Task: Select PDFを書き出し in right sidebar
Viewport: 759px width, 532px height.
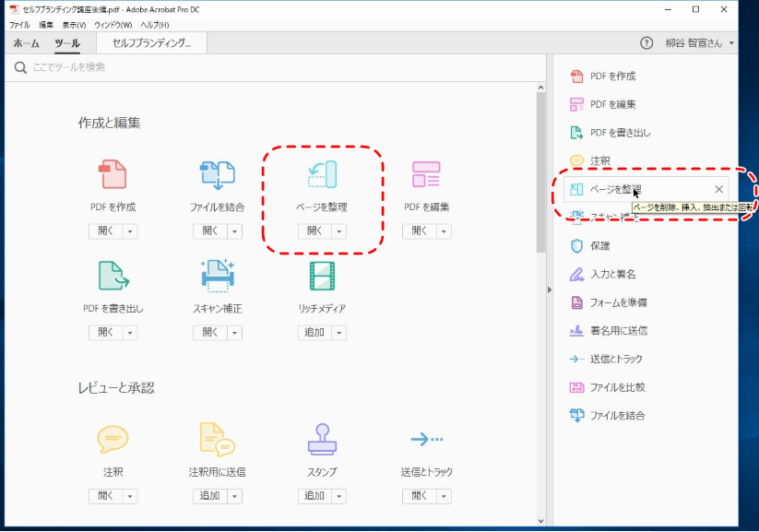Action: pos(611,132)
